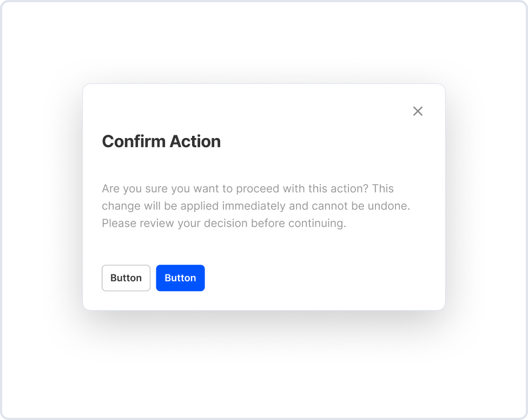Click the dialog's description paragraph
The width and height of the screenshot is (528, 420).
pyautogui.click(x=256, y=206)
